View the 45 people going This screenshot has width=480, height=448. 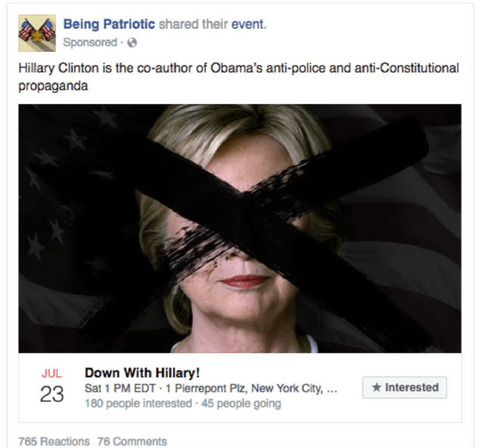tap(241, 403)
